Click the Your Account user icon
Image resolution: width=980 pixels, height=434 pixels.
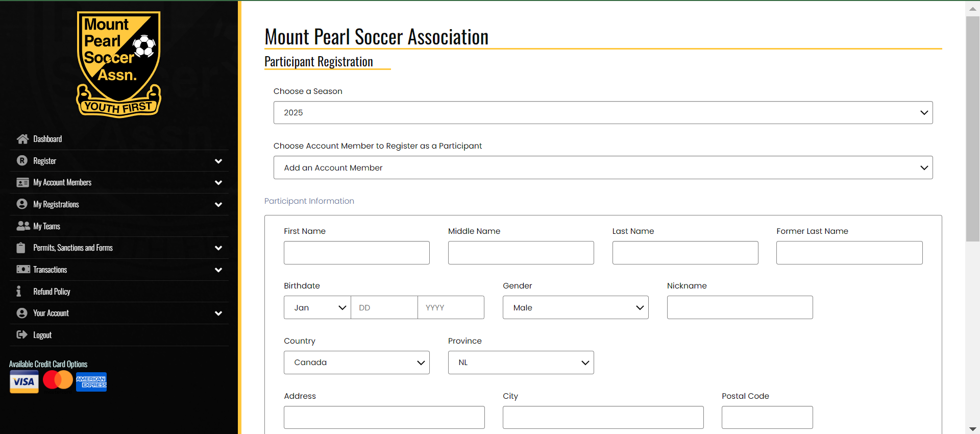(x=22, y=313)
